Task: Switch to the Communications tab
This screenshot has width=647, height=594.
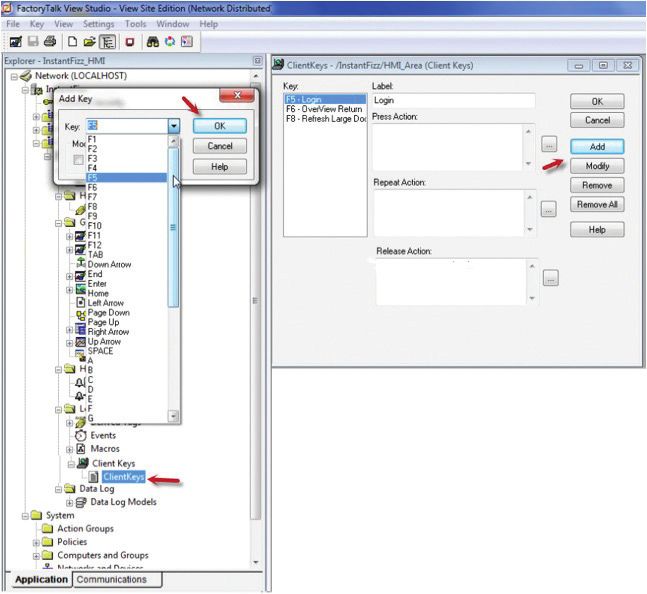Action: (x=117, y=580)
